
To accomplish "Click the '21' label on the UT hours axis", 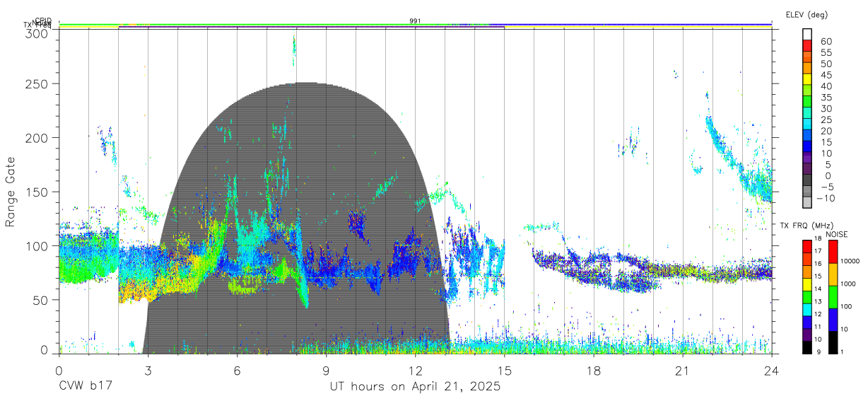I will coord(682,371).
